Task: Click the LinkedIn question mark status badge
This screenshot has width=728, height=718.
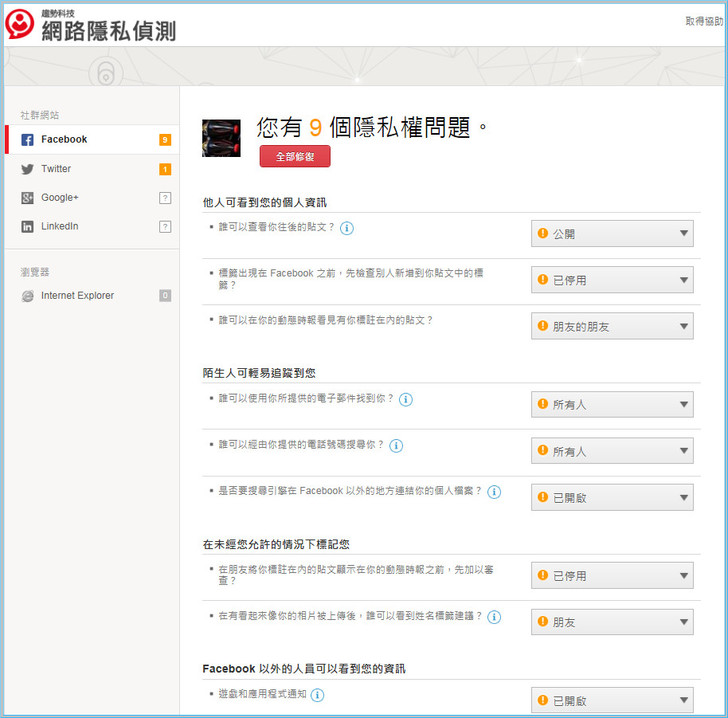Action: [165, 227]
